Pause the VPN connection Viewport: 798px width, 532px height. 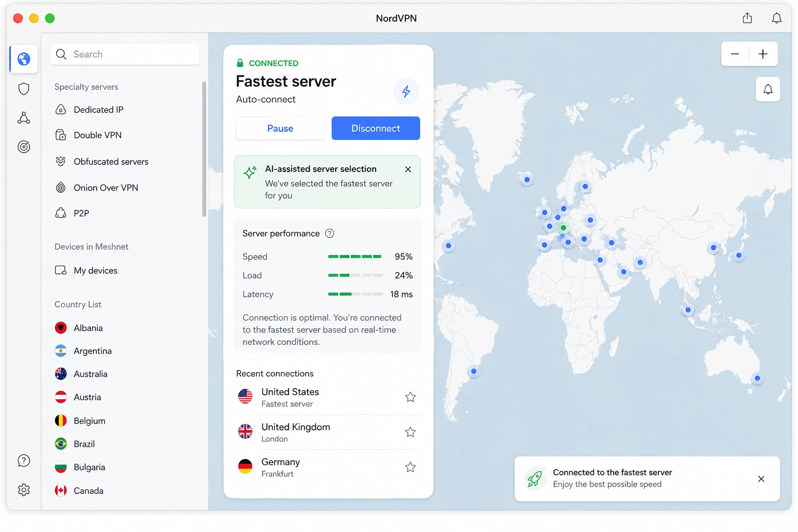pos(280,128)
